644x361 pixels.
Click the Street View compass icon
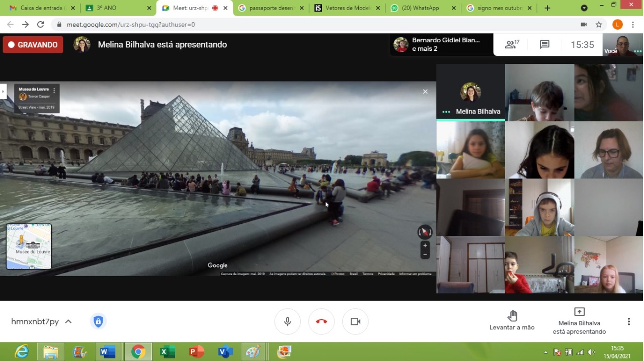click(425, 232)
